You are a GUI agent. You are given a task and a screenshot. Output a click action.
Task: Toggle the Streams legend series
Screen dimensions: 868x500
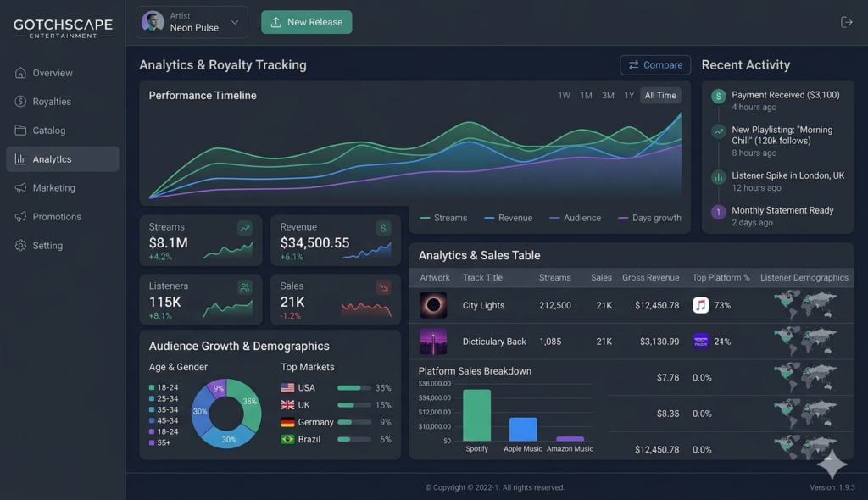[443, 218]
